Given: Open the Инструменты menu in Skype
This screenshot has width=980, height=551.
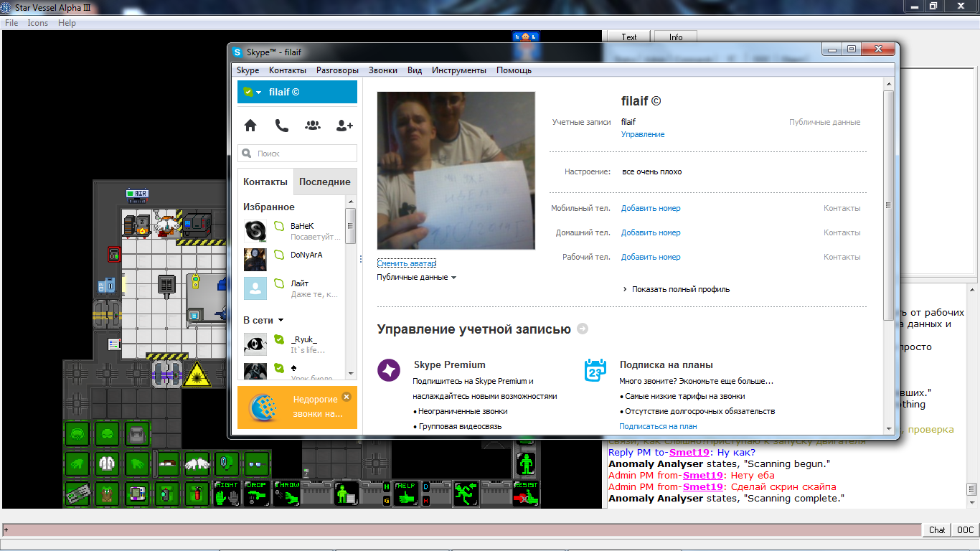Looking at the screenshot, I should click(x=459, y=70).
